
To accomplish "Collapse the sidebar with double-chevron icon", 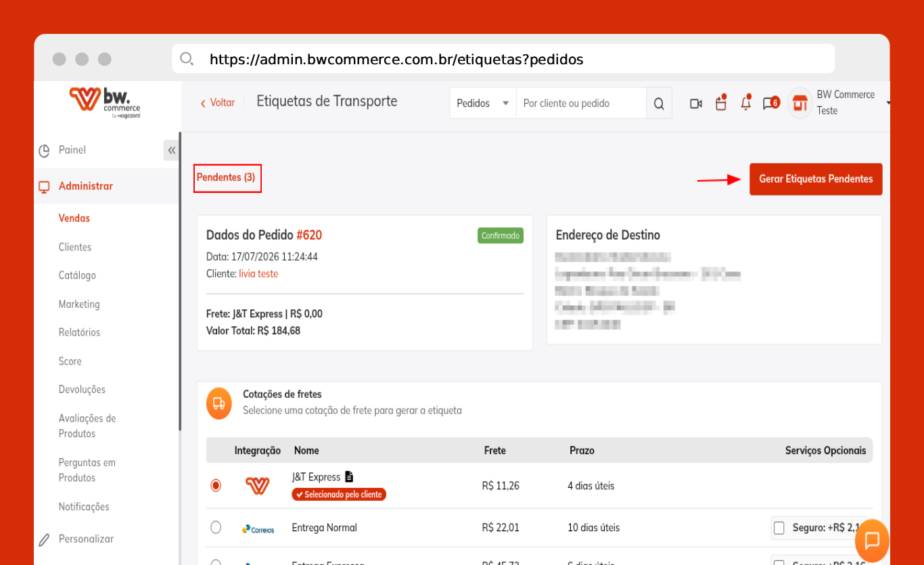I will (x=171, y=150).
